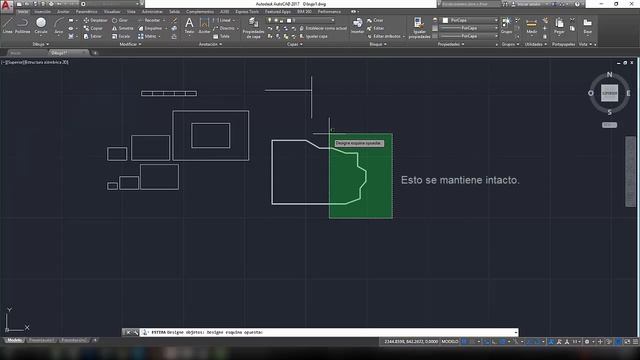Click the drawing viewport vertical scrollbar
The width and height of the screenshot is (640, 360).
[631, 171]
